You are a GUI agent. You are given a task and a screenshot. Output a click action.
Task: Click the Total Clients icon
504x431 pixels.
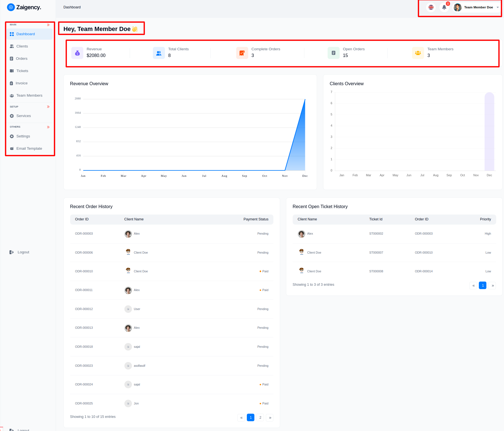point(159,53)
